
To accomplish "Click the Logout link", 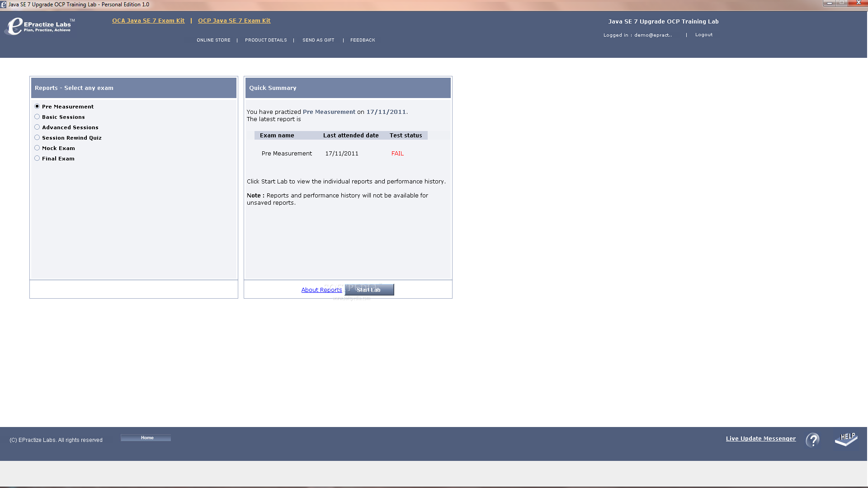I will (704, 35).
